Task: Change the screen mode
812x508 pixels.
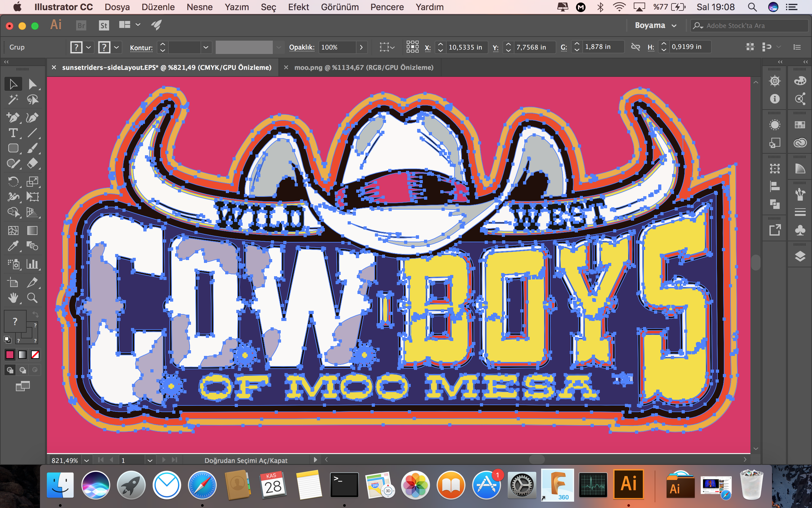Action: 23,386
